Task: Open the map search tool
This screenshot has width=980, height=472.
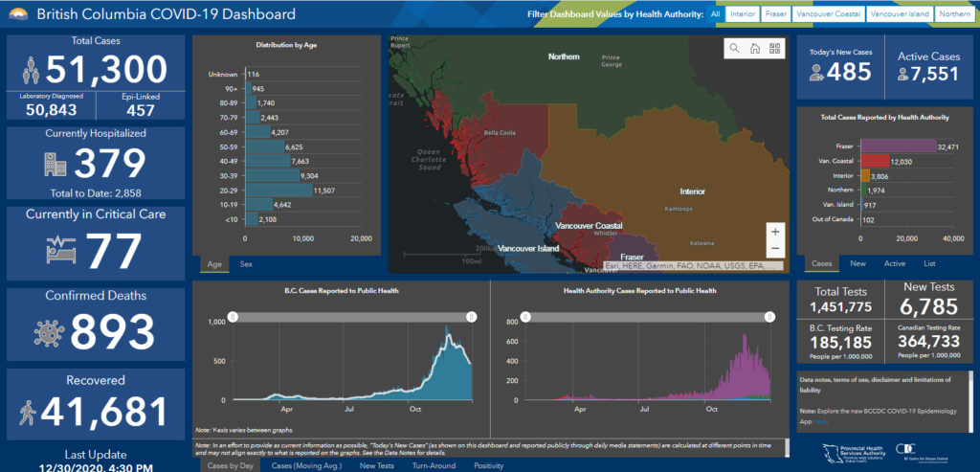Action: pyautogui.click(x=734, y=48)
